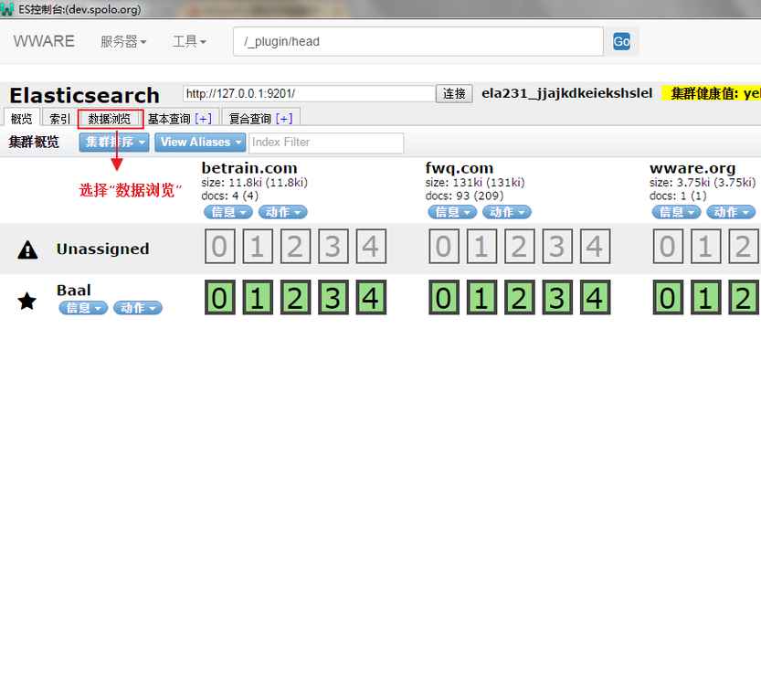Click the betrain.com index name
The height and width of the screenshot is (700, 761).
(249, 168)
